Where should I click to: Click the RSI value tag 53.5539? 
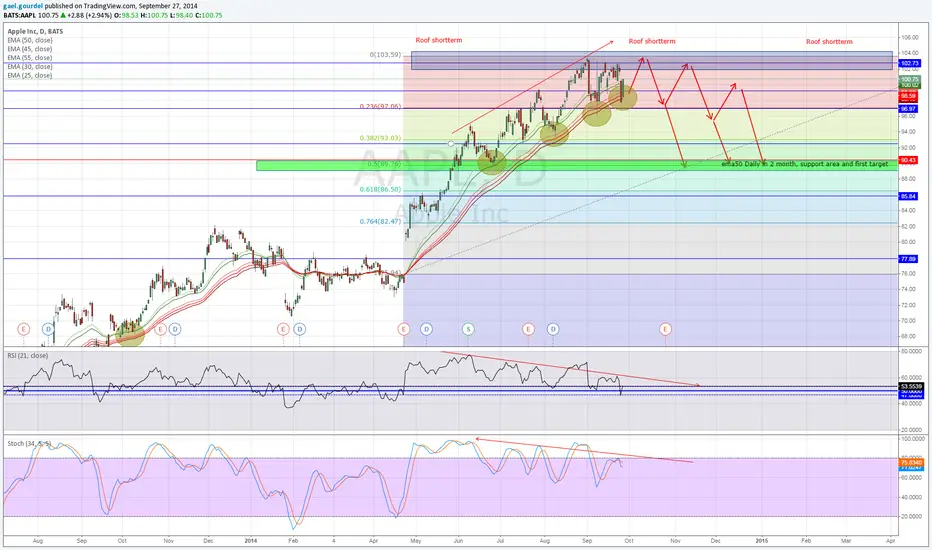tap(911, 386)
